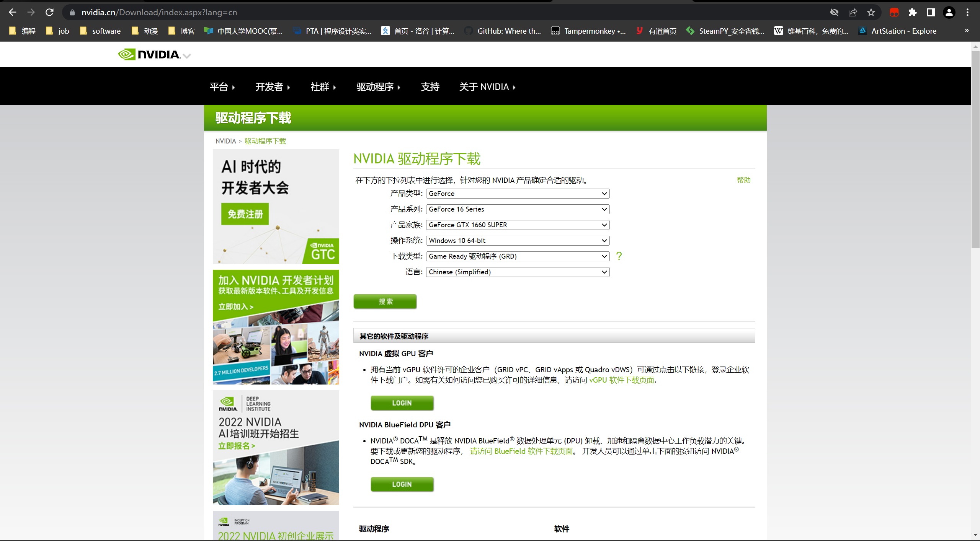Click the 驱动程序下载 breadcrumb link
Viewport: 980px width, 541px height.
point(265,141)
